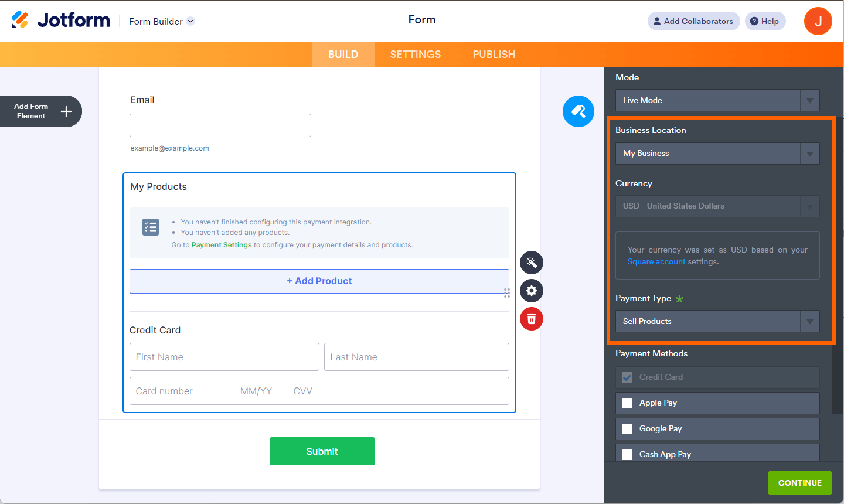The height and width of the screenshot is (504, 844).
Task: Click the Payment Settings link
Action: coord(222,245)
